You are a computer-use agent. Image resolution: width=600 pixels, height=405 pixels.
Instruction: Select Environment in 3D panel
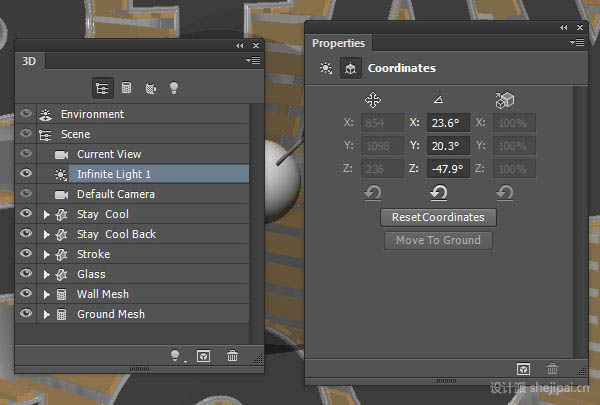click(x=143, y=114)
